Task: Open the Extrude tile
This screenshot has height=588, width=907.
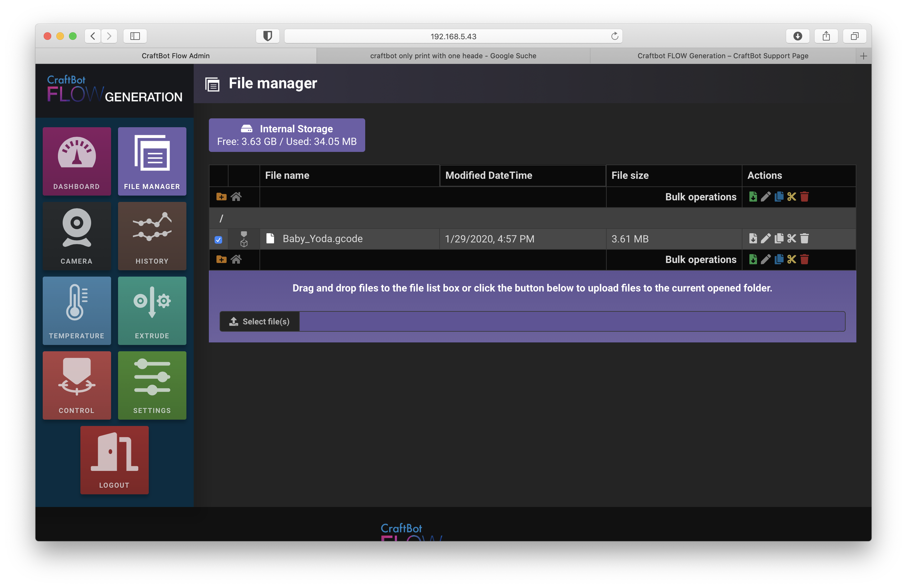Action: (x=152, y=310)
